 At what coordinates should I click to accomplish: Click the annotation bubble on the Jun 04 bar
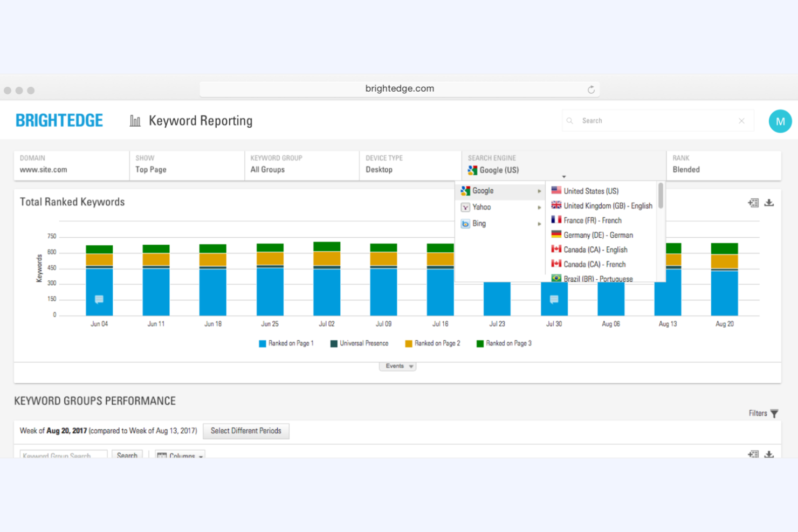tap(99, 299)
